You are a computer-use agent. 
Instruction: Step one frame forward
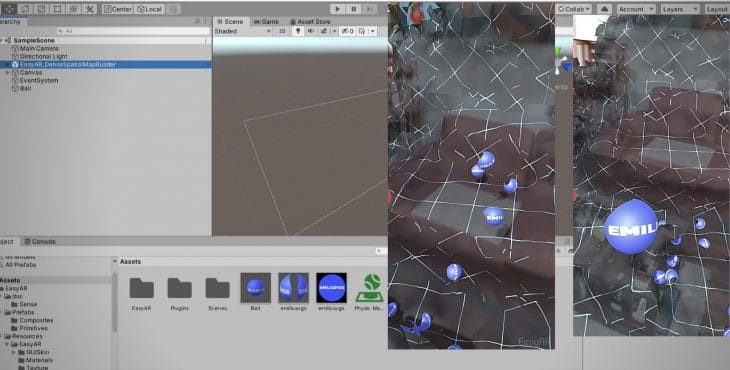(x=370, y=9)
